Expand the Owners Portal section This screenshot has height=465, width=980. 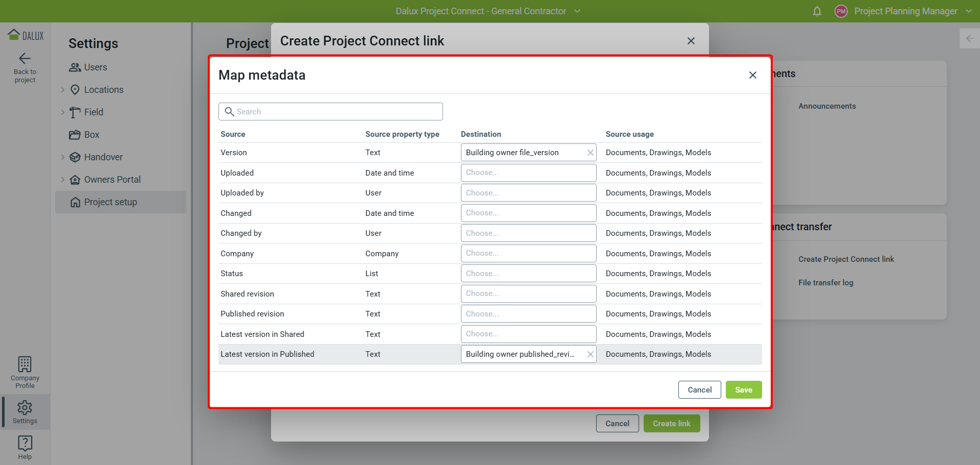pos(63,180)
